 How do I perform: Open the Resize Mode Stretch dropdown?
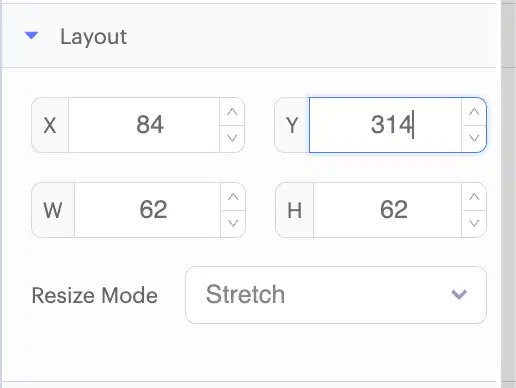[336, 295]
